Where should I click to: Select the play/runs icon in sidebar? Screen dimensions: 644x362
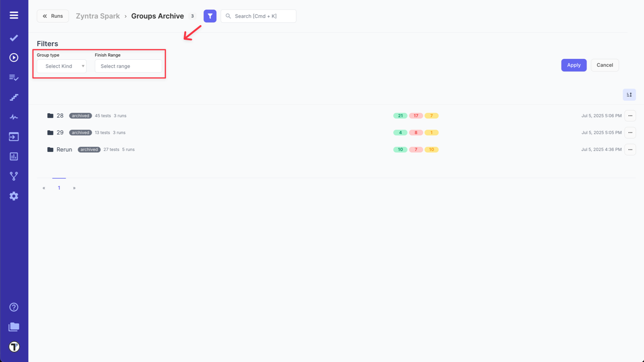[x=14, y=57]
